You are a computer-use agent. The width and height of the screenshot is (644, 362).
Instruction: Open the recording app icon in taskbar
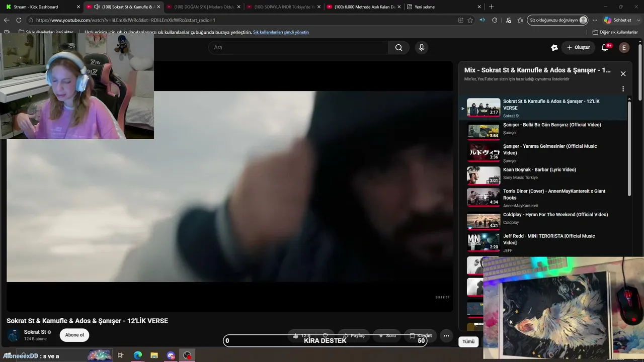pyautogui.click(x=187, y=355)
